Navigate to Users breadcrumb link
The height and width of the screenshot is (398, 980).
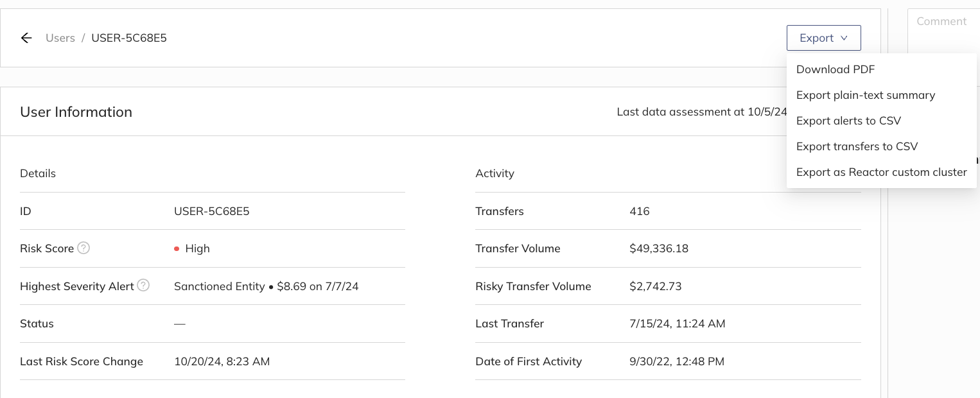(60, 38)
